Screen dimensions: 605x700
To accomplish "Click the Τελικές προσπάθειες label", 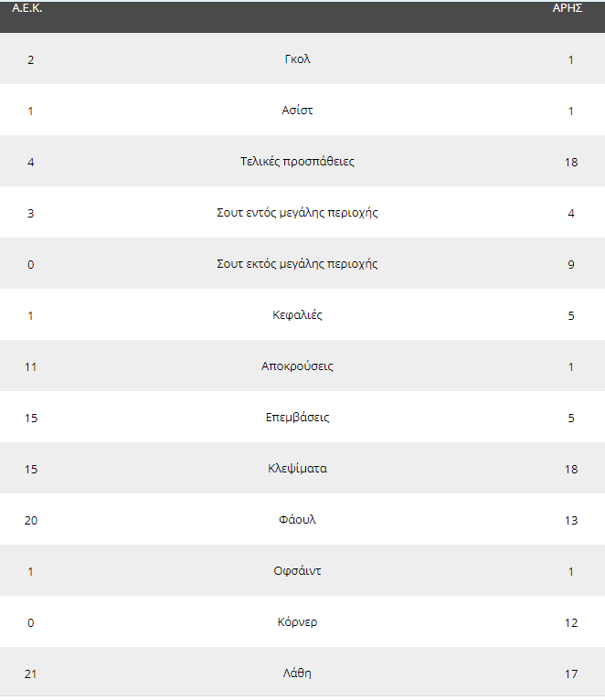I will pos(297,162).
